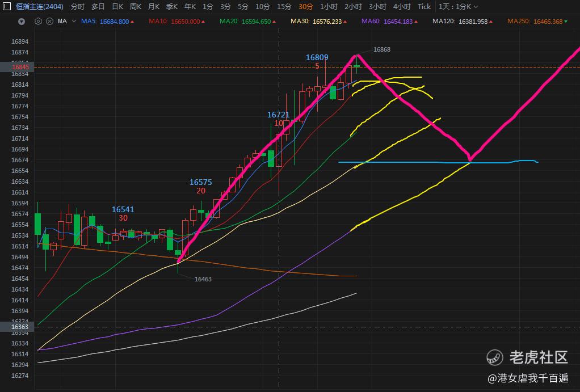
Task: Click the MA20 value 16594.650
Action: (257, 22)
